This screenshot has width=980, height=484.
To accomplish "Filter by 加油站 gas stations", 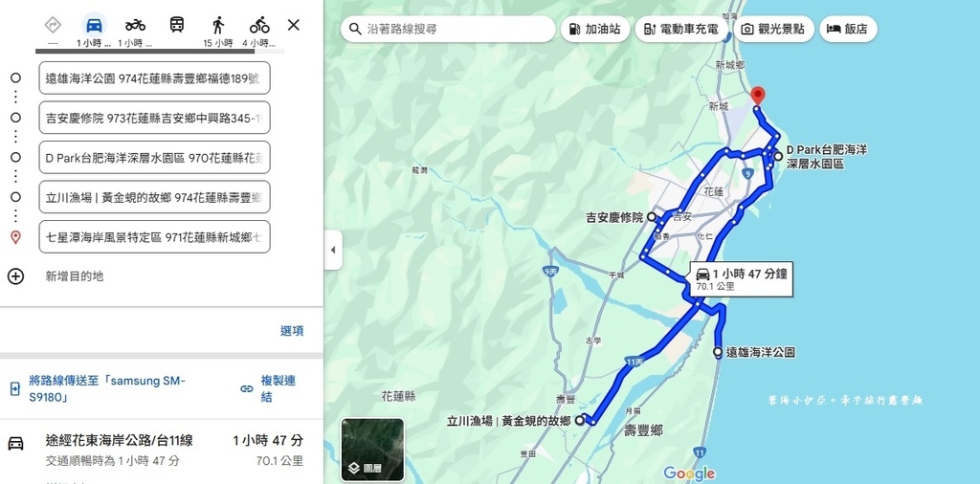I will (595, 29).
